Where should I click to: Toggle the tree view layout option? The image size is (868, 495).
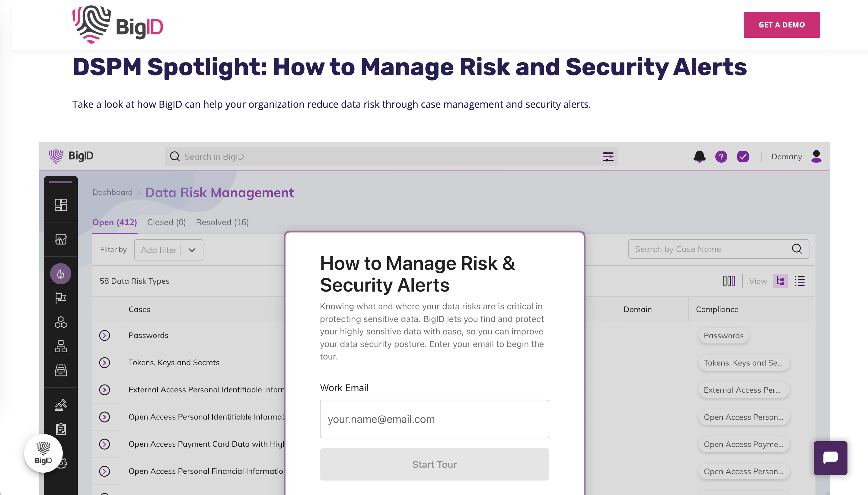tap(780, 281)
